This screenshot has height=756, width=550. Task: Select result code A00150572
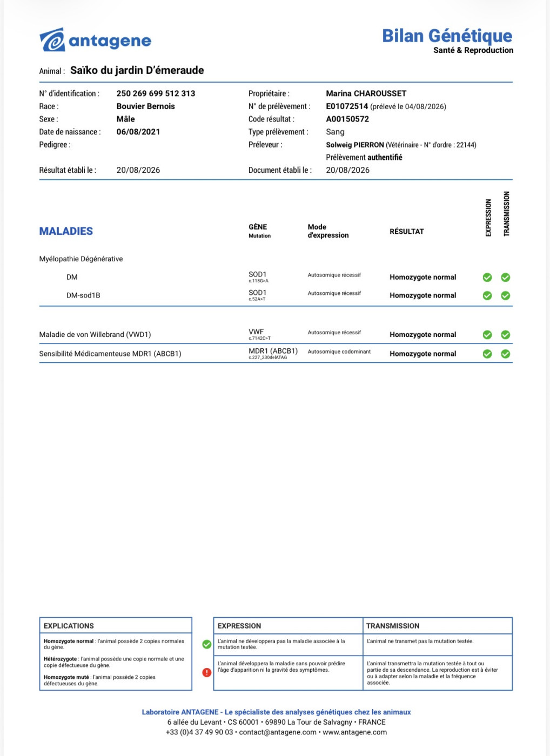coord(347,119)
